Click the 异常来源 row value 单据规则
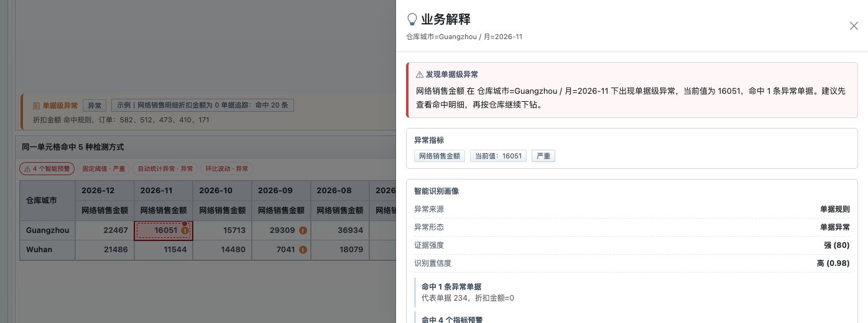The image size is (868, 323). click(x=834, y=209)
